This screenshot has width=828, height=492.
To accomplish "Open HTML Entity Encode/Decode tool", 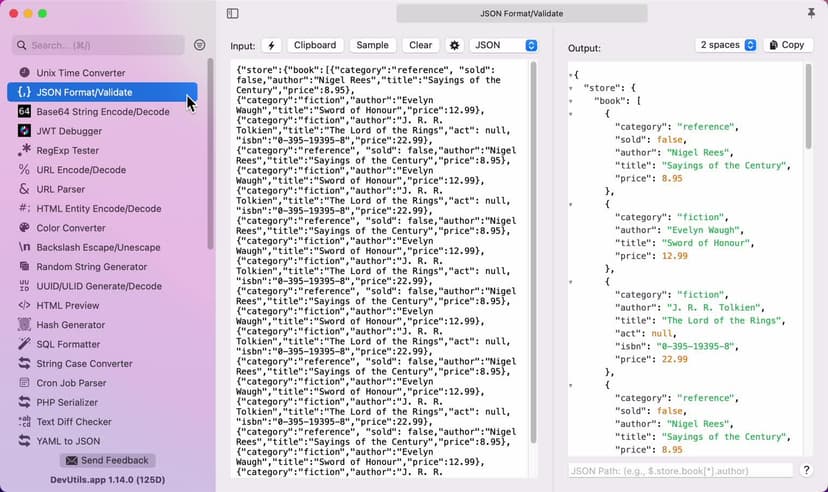I will [102, 209].
